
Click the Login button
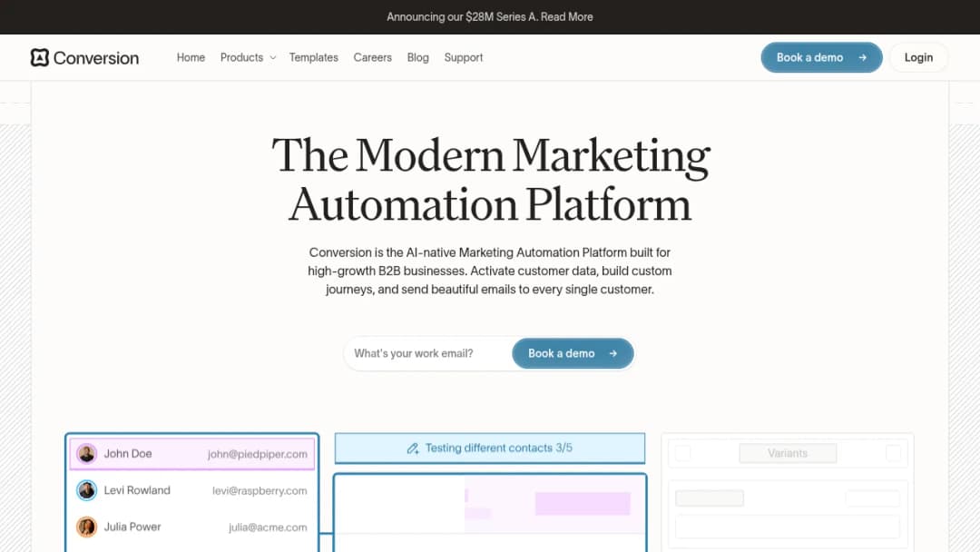918,57
